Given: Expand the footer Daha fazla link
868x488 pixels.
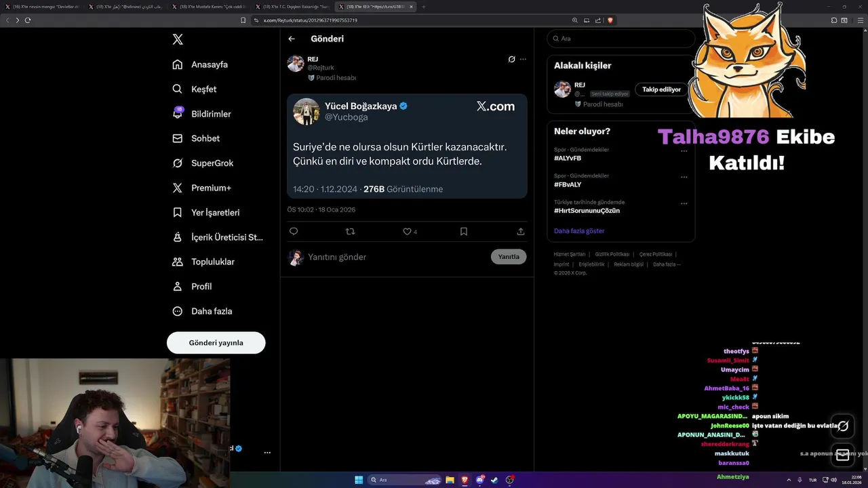Looking at the screenshot, I should [667, 264].
